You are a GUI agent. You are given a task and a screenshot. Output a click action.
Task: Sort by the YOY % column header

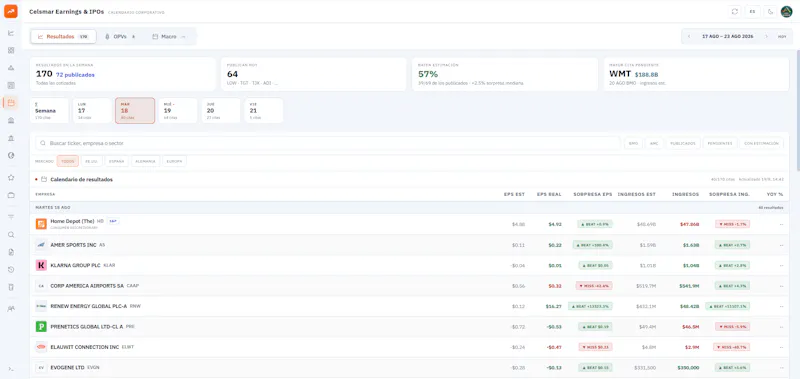coord(774,194)
